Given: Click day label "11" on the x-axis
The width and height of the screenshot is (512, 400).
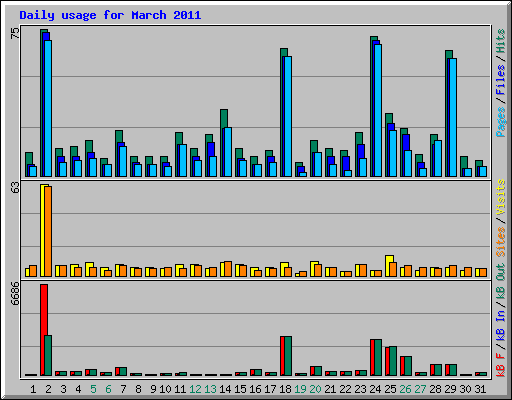Looking at the screenshot, I should 180,389.
